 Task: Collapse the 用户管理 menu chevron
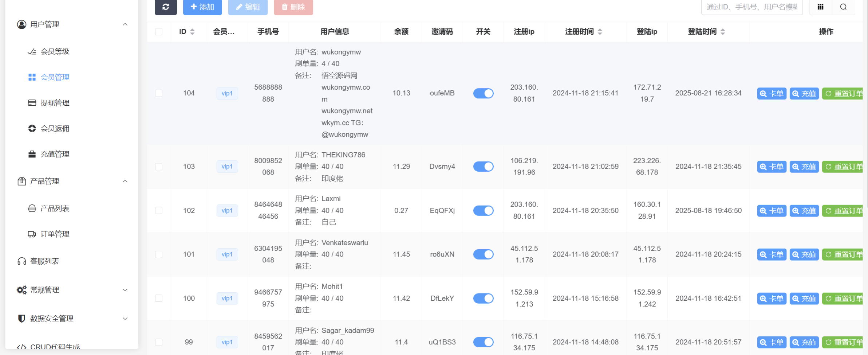click(x=125, y=24)
